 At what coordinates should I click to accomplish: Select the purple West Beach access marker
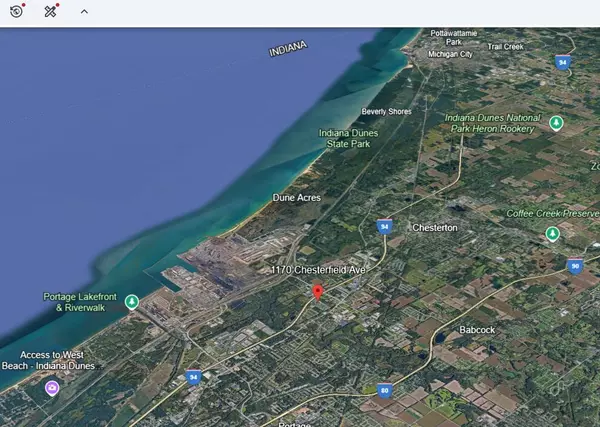(x=52, y=387)
